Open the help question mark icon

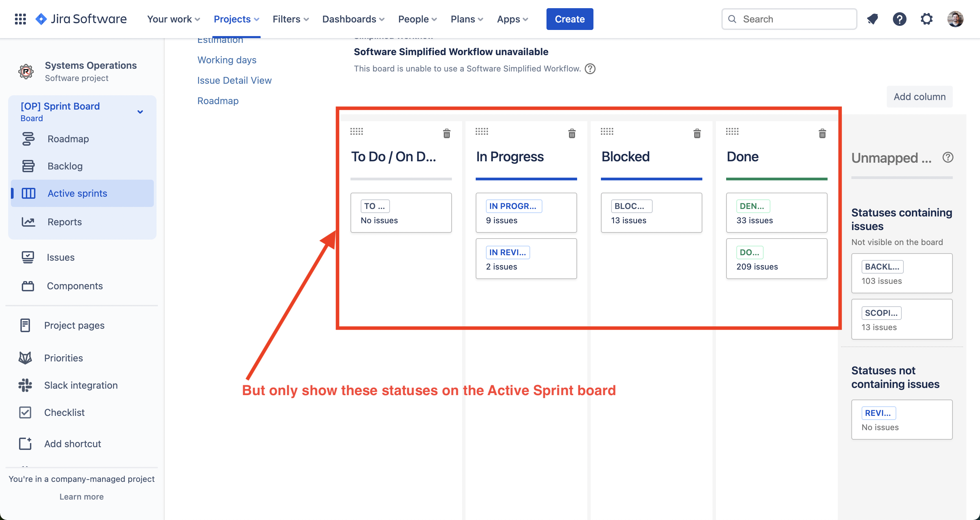click(899, 19)
